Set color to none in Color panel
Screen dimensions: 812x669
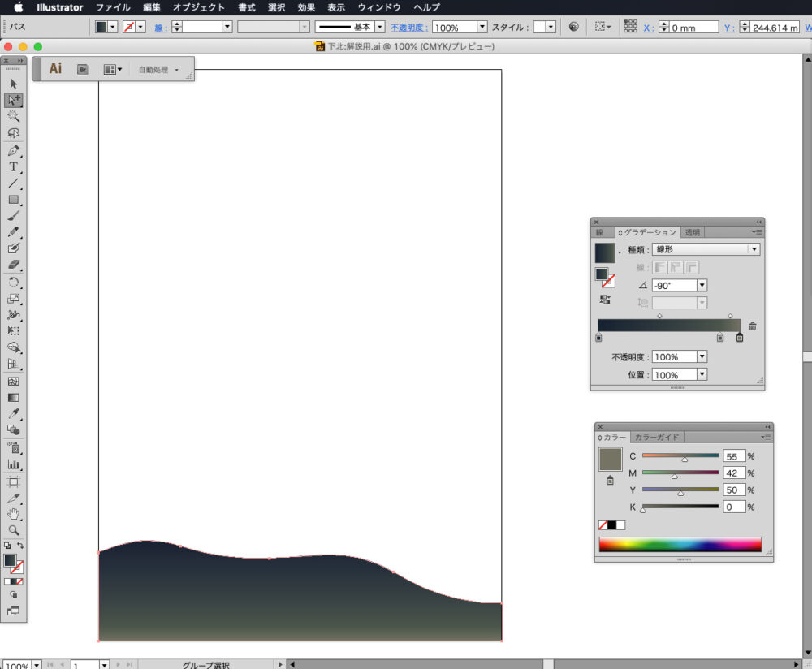tap(603, 525)
